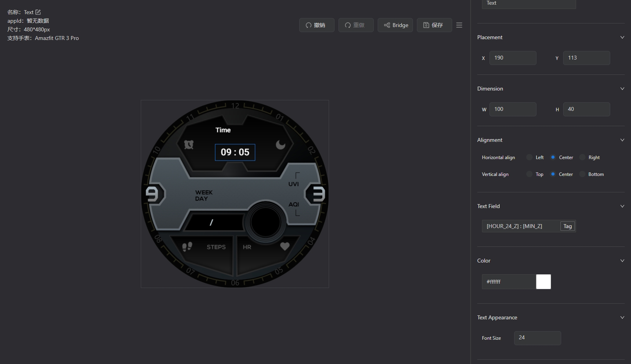This screenshot has width=631, height=364.
Task: Open the Bridge connection tool
Action: pos(395,25)
